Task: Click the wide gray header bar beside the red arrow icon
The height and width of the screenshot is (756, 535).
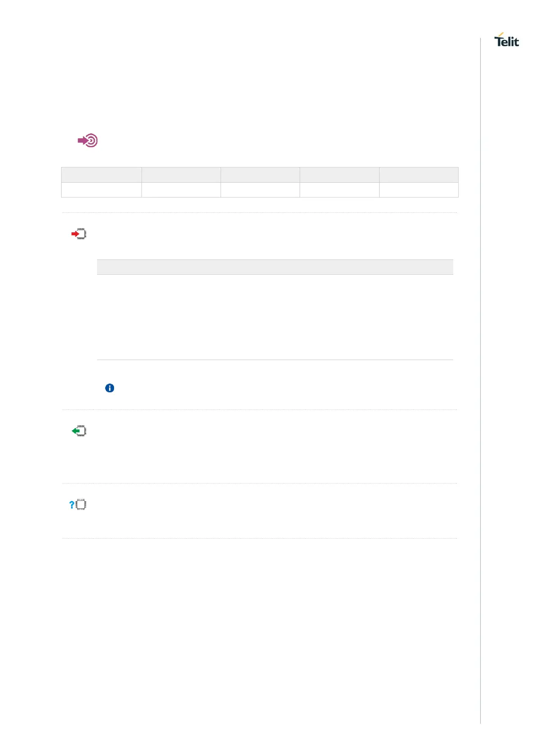Action: coord(275,267)
